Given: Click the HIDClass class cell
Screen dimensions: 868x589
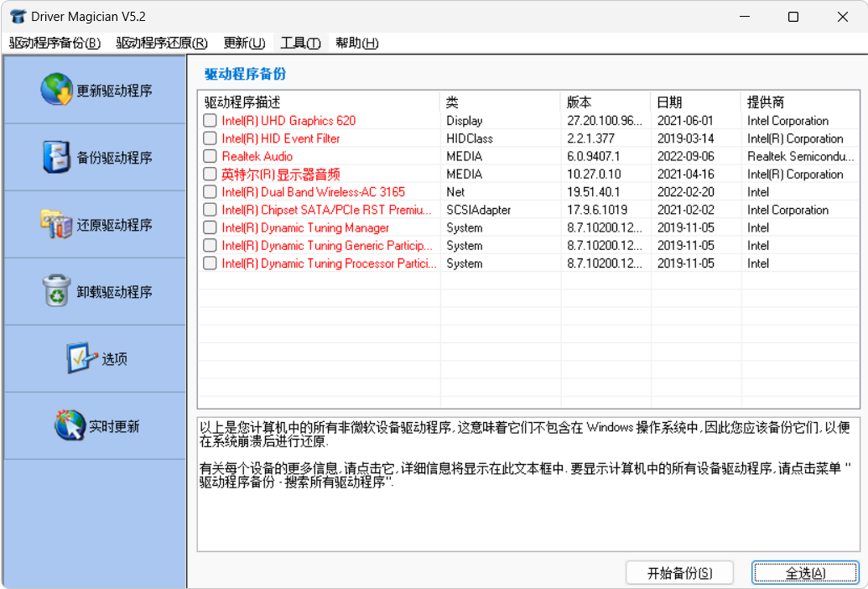Looking at the screenshot, I should pyautogui.click(x=470, y=138).
